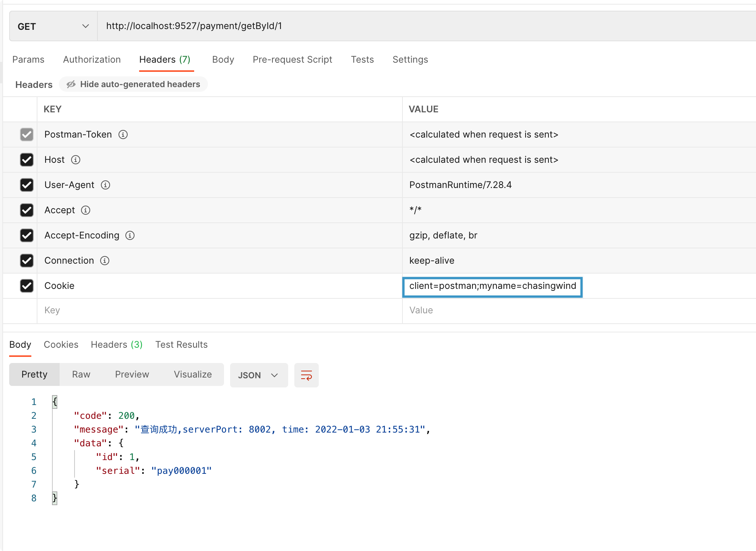Open the response Cookies tab

[61, 345]
